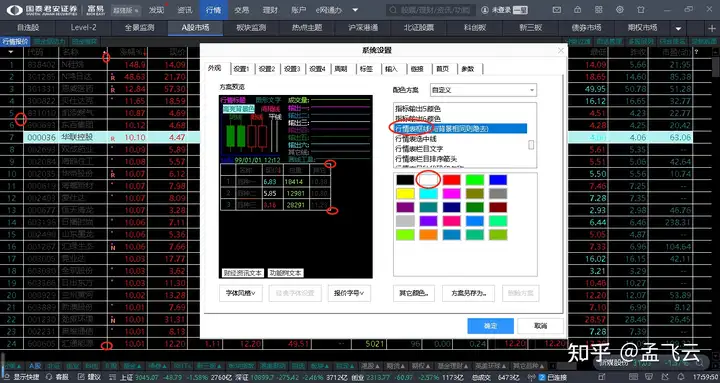Screen dimensions: 720x383
Task: Open the Level-2 market tab
Action: click(84, 28)
